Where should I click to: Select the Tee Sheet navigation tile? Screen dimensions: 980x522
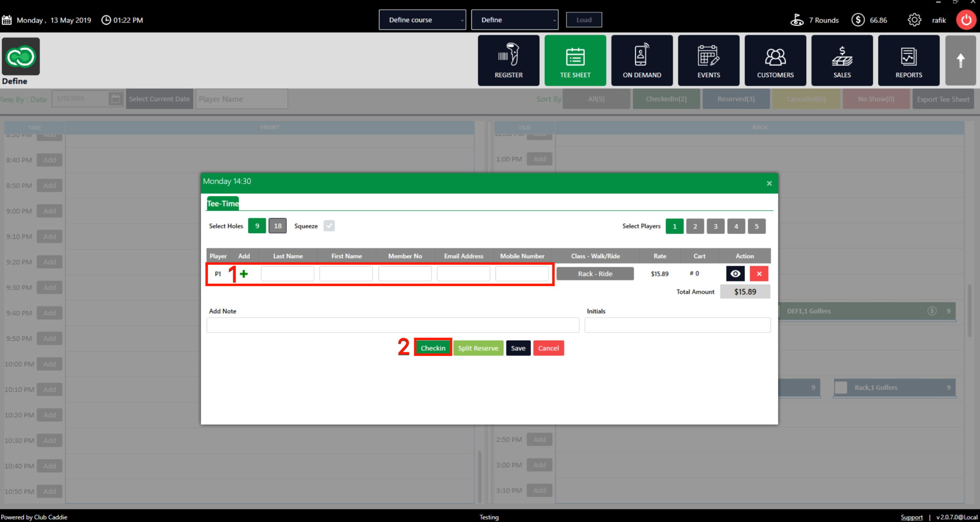575,60
